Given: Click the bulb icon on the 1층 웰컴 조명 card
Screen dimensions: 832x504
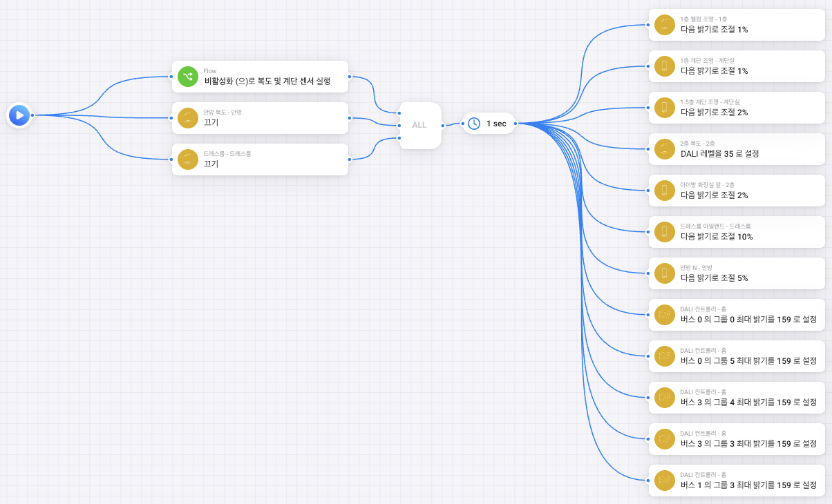Looking at the screenshot, I should coord(664,25).
